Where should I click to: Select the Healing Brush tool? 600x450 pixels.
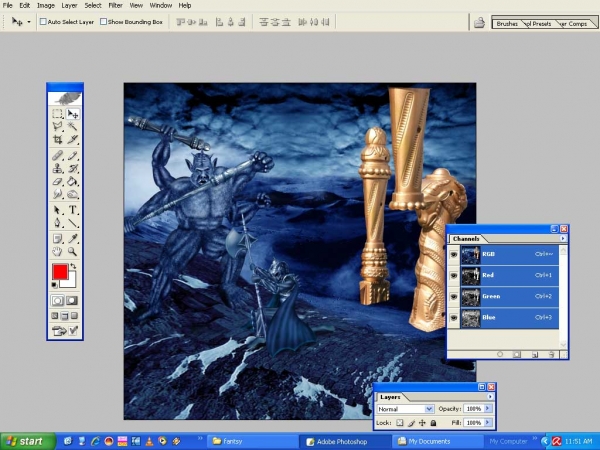57,155
